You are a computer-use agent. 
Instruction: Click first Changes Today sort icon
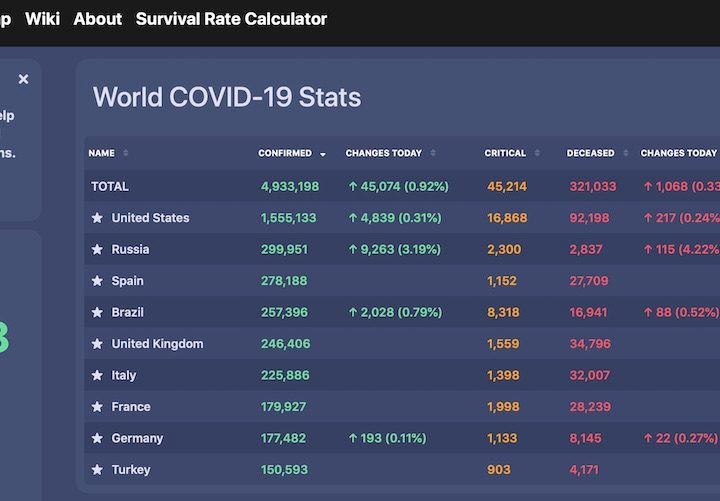pos(433,153)
